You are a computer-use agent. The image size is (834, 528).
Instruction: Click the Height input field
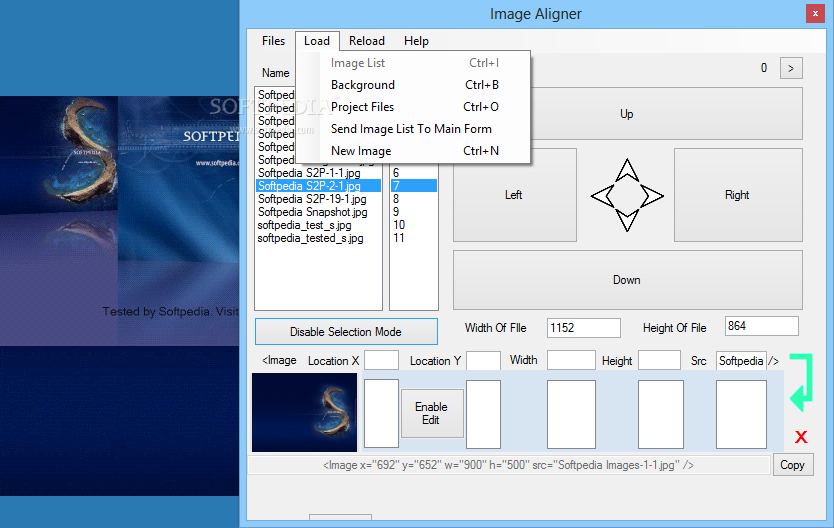click(x=660, y=360)
